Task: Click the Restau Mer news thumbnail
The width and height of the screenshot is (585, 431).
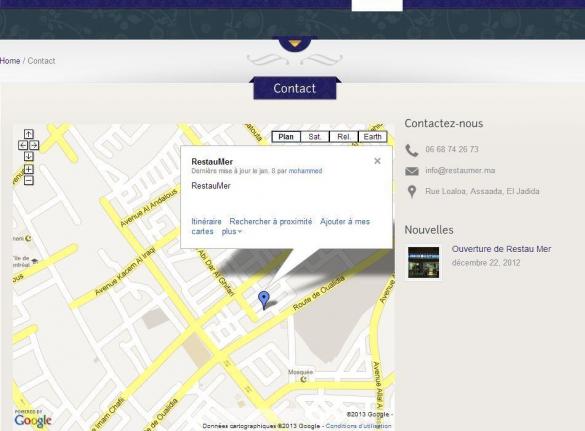Action: (x=423, y=262)
